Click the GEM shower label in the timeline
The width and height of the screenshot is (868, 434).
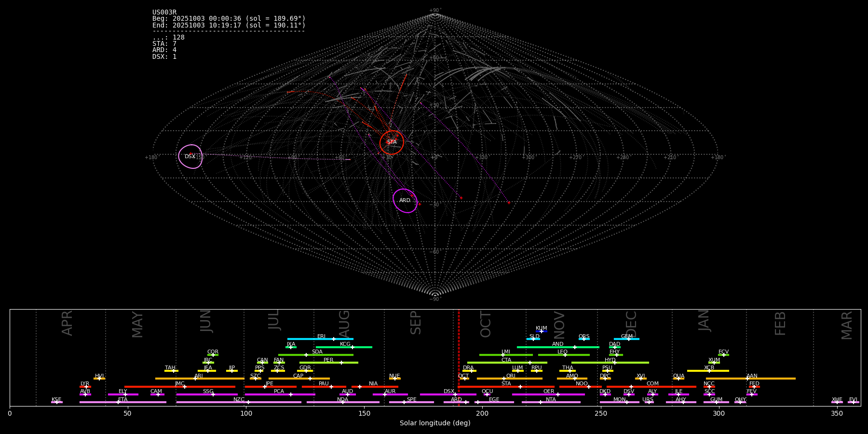(x=627, y=337)
